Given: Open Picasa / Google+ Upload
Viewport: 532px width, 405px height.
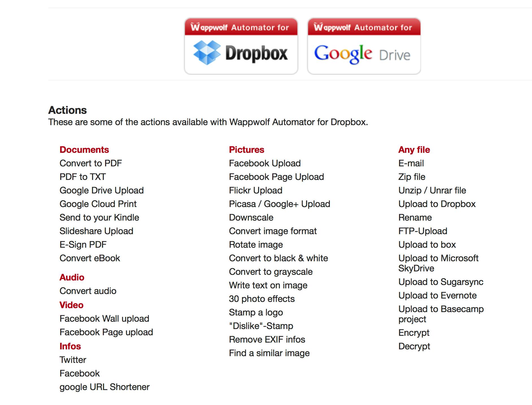Looking at the screenshot, I should [x=279, y=204].
